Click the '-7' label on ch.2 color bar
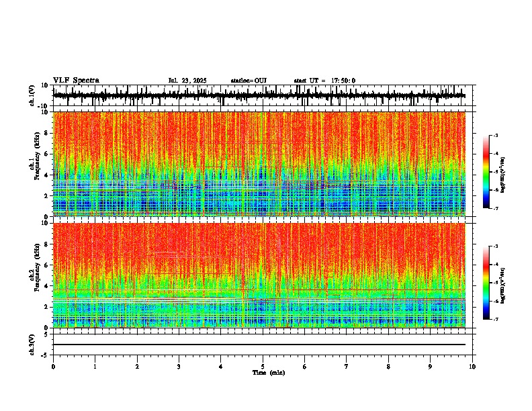 click(495, 319)
